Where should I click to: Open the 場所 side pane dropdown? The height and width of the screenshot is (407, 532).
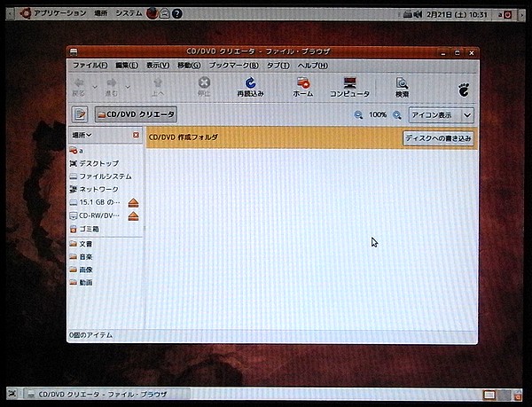click(82, 135)
